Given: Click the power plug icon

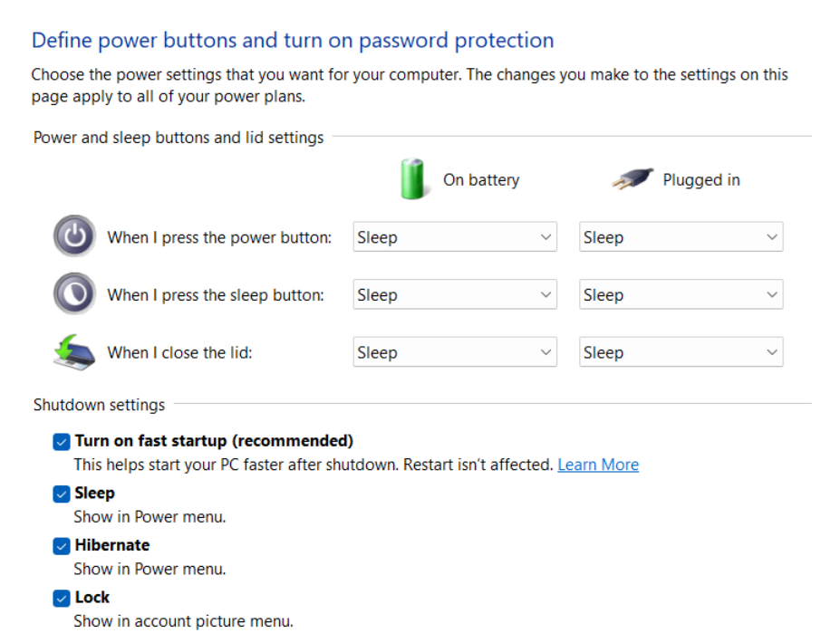Looking at the screenshot, I should (x=632, y=178).
